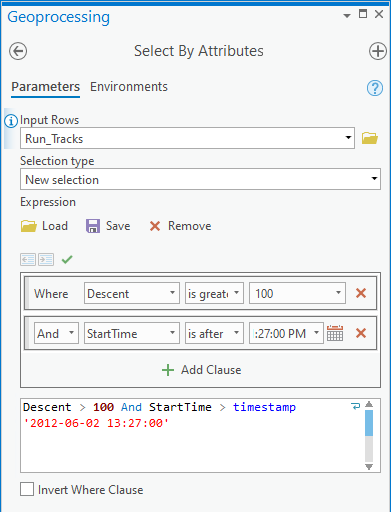Open the 'is after' operator dropdown
The image size is (391, 512).
[236, 333]
